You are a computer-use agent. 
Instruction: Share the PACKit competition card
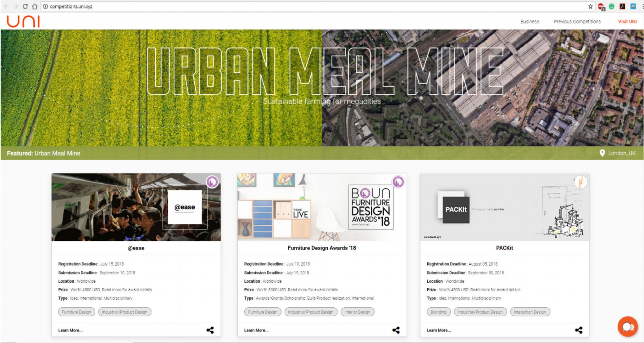point(579,330)
